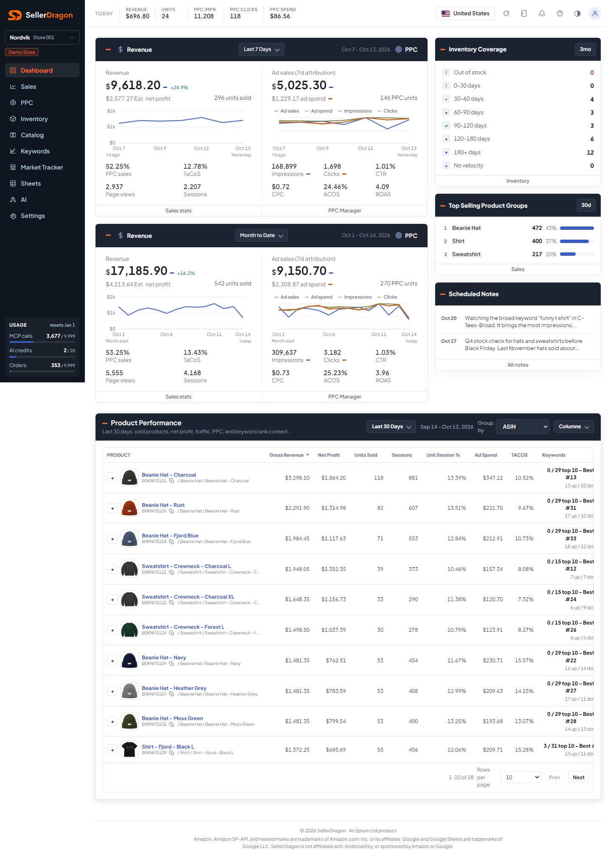Open the docs book icon in top bar
The height and width of the screenshot is (868, 605).
524,14
